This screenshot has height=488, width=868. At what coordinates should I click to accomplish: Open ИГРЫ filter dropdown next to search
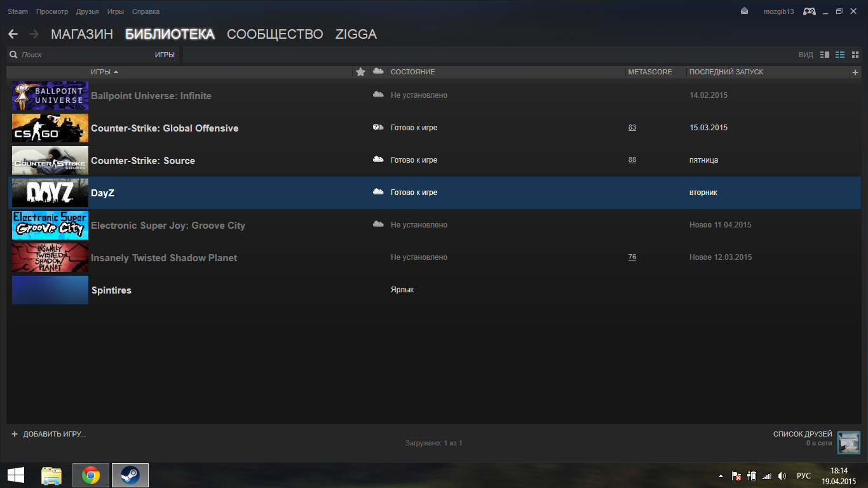(165, 55)
